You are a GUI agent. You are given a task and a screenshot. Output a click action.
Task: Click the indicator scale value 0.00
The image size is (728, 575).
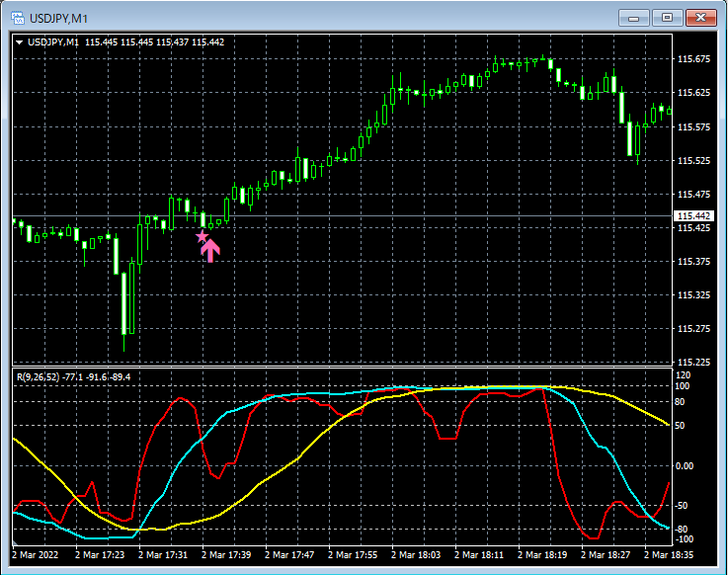point(685,466)
